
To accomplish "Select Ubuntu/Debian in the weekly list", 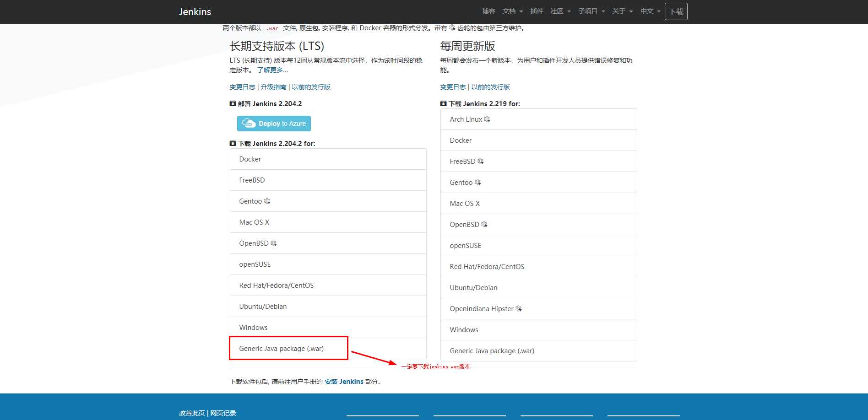I will 538,288.
